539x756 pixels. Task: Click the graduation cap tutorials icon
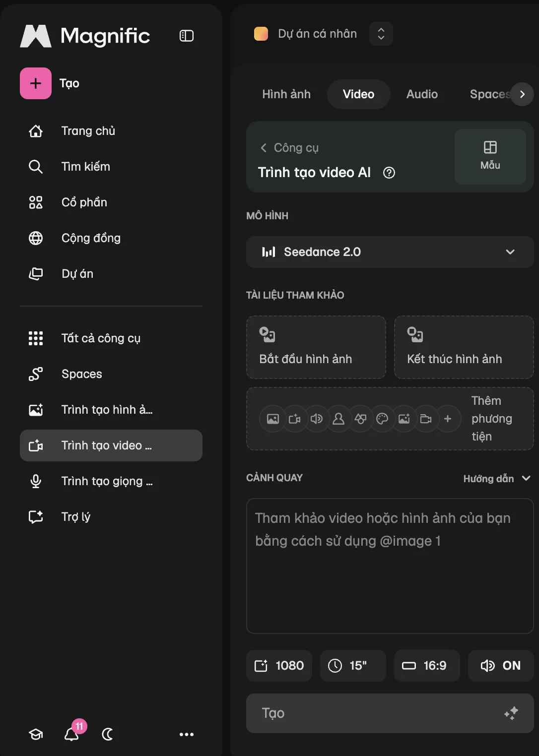(x=36, y=734)
